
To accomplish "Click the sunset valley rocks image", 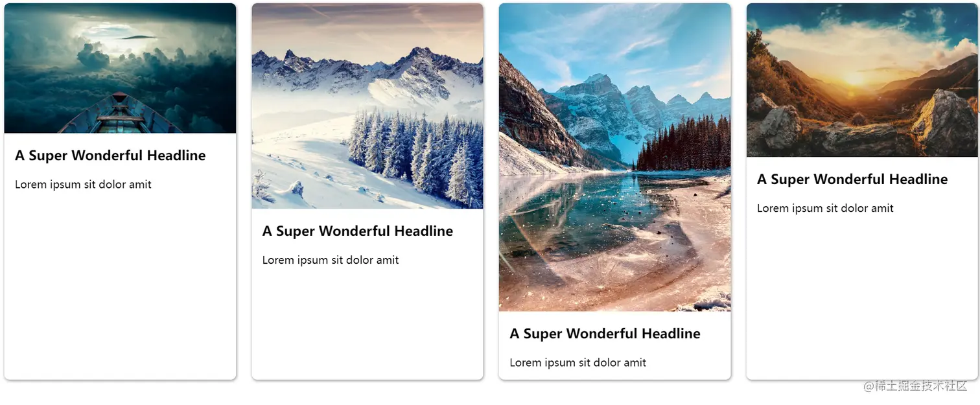I will coord(862,80).
